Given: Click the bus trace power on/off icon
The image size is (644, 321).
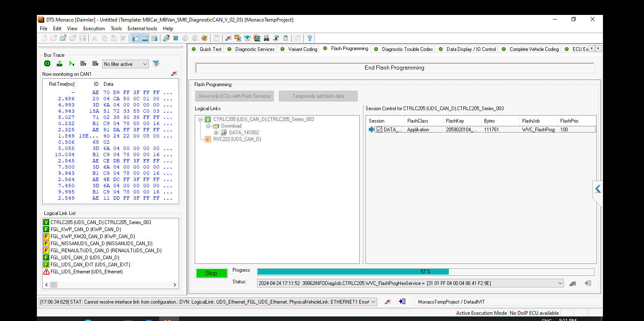Looking at the screenshot, I should pyautogui.click(x=47, y=64).
